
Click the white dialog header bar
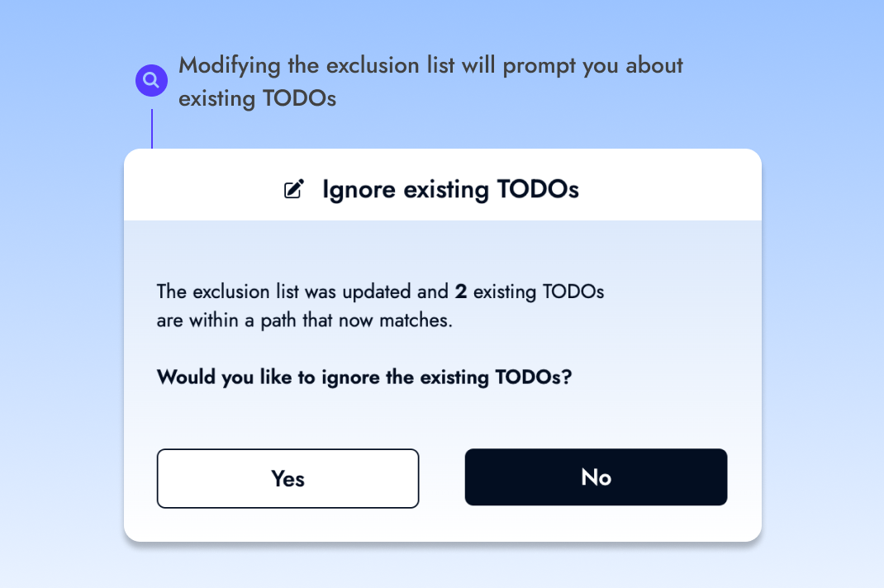pos(443,185)
